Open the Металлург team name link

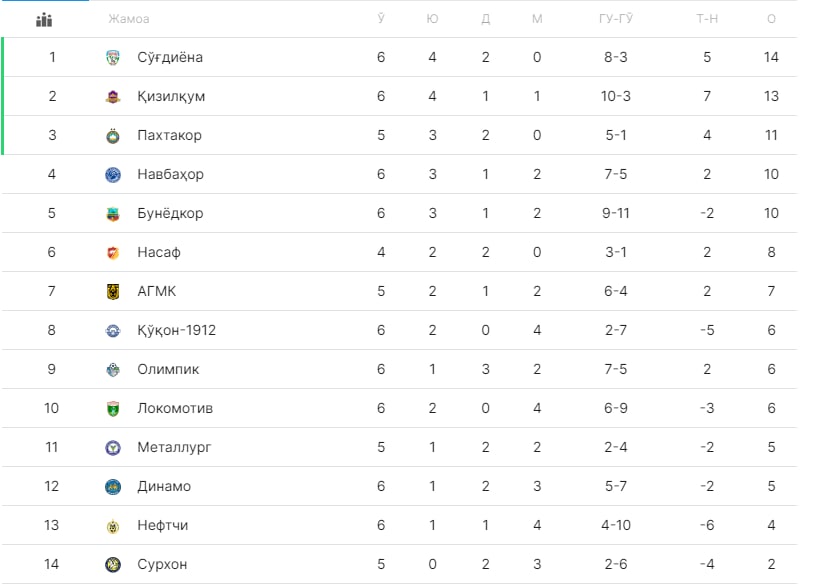coord(174,448)
